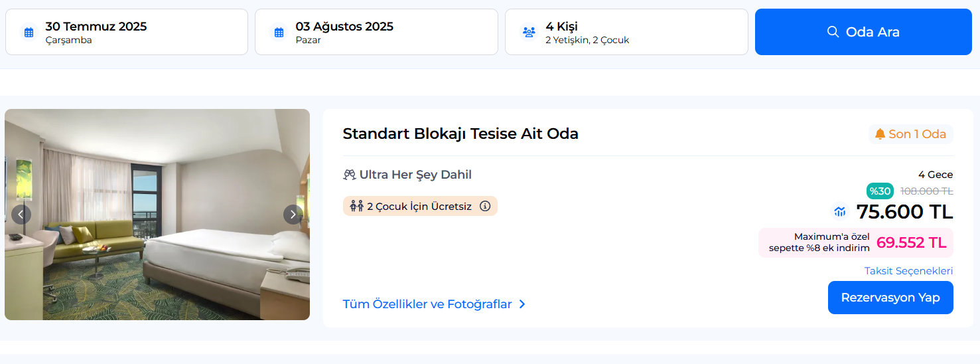The height and width of the screenshot is (364, 980).
Task: Show the previous room photo
Action: pyautogui.click(x=21, y=215)
